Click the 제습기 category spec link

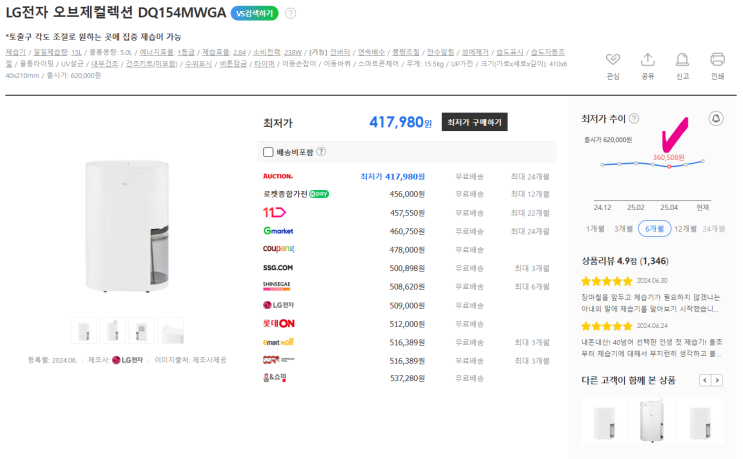(15, 52)
